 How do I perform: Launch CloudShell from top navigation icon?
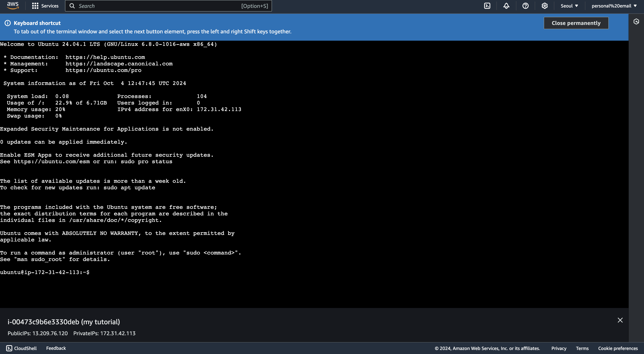[x=487, y=6]
